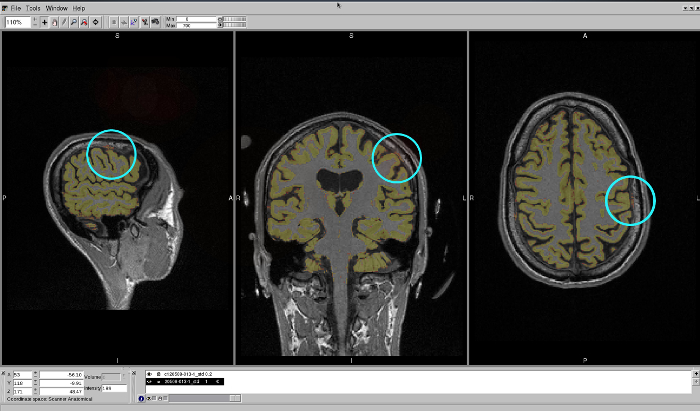Click the X voxel coordinate field

[x=22, y=375]
